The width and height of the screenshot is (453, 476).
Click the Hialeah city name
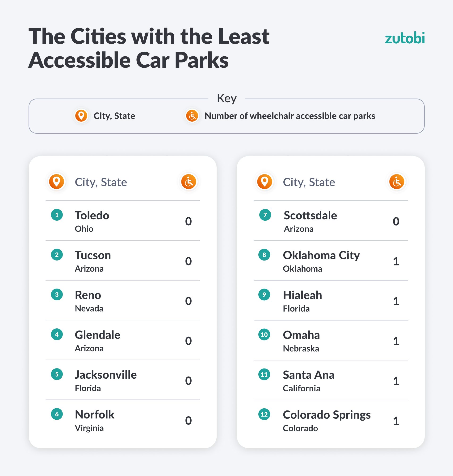pos(302,295)
